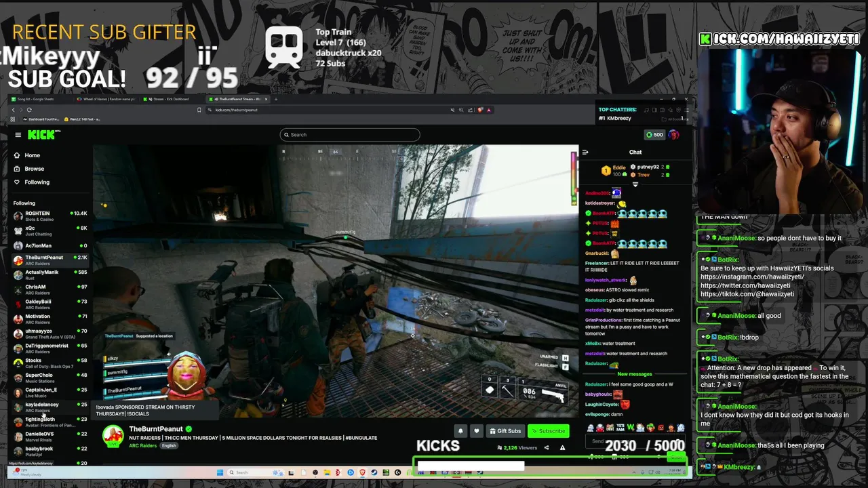The image size is (868, 488).
Task: Open SuperCholo channel in Following list
Action: tap(51, 378)
